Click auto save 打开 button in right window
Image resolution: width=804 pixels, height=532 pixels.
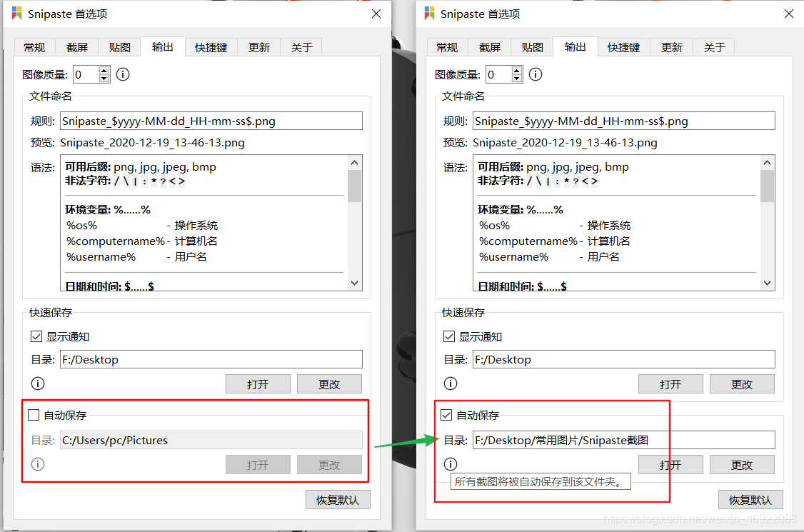[x=670, y=465]
